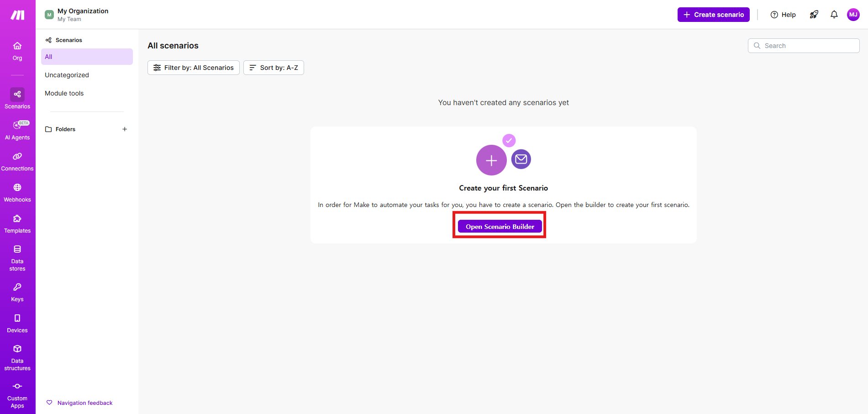
Task: Open My Organization team switcher
Action: click(77, 15)
